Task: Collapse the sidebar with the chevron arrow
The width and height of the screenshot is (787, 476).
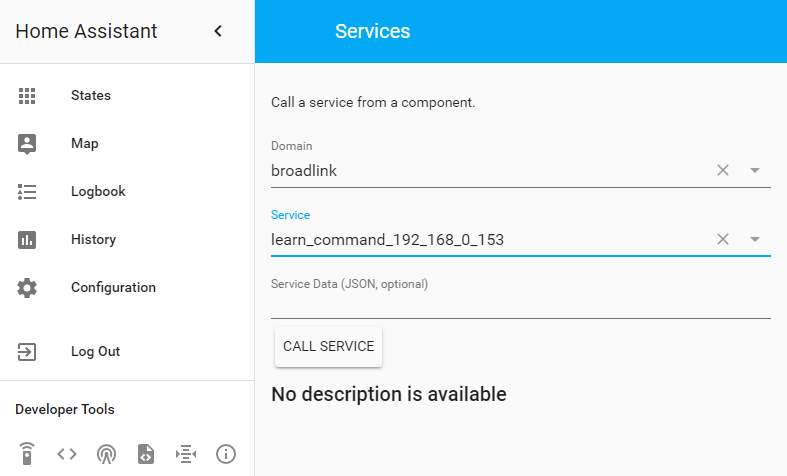Action: [x=219, y=32]
